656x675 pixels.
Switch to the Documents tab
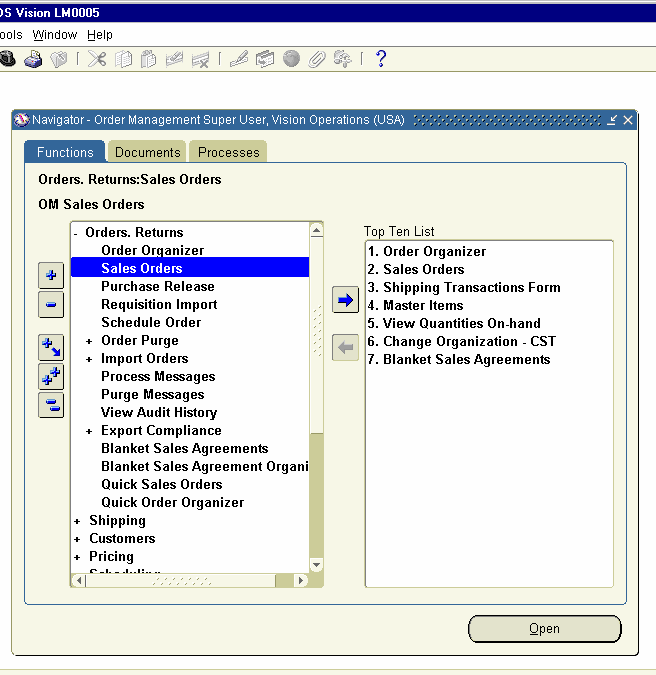(x=148, y=152)
